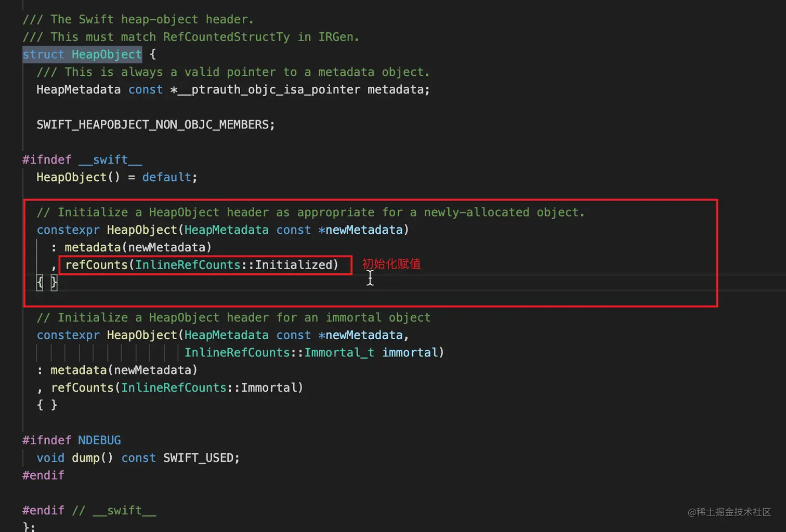The height and width of the screenshot is (532, 786).
Task: Click the comment about immortal object header
Action: click(233, 317)
